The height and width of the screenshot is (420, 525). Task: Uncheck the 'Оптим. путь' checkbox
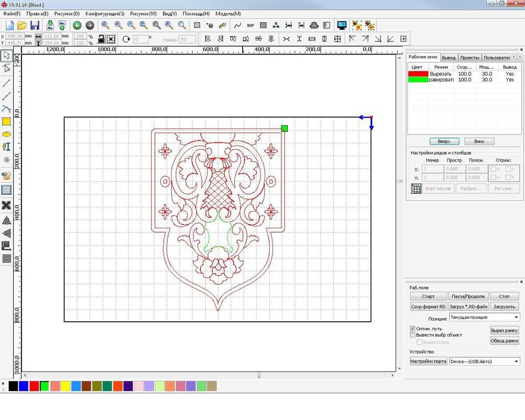pos(413,329)
